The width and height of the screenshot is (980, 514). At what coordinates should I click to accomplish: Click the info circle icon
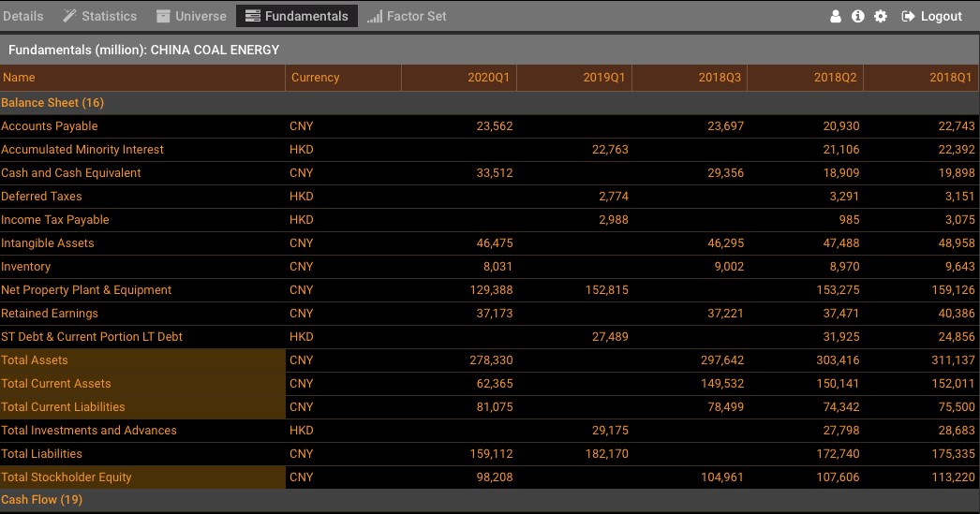point(858,16)
